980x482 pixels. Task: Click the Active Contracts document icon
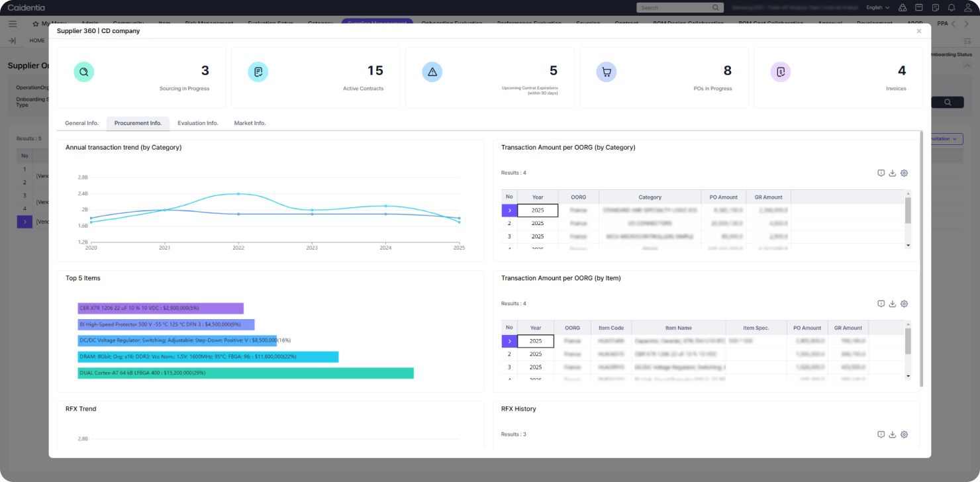[x=258, y=72]
